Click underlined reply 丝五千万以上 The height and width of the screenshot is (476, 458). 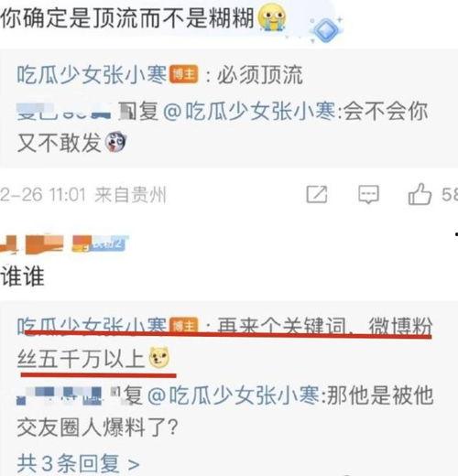pos(81,359)
